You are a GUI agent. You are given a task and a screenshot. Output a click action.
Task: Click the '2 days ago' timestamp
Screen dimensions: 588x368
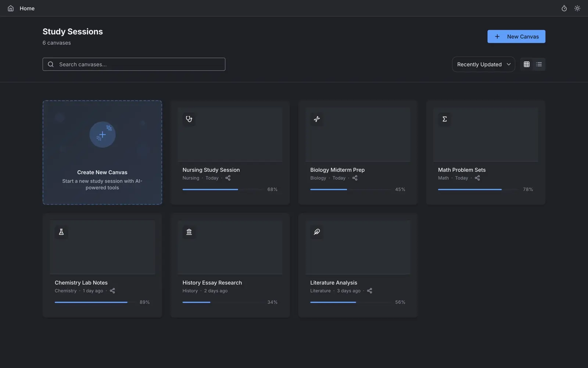[216, 291]
